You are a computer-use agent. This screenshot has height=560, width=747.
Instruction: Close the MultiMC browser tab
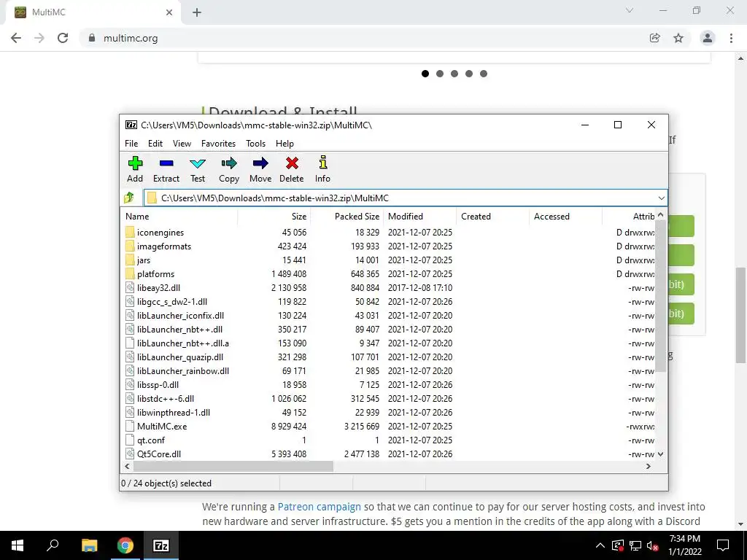169,12
